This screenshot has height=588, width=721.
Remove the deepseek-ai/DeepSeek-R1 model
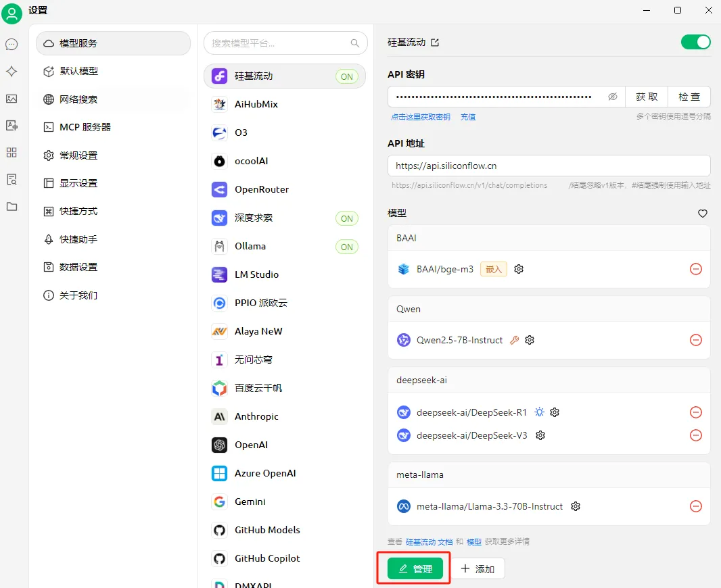(696, 412)
